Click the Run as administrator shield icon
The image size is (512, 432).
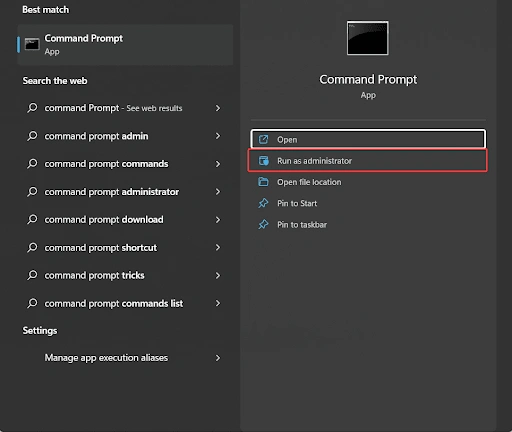point(263,161)
